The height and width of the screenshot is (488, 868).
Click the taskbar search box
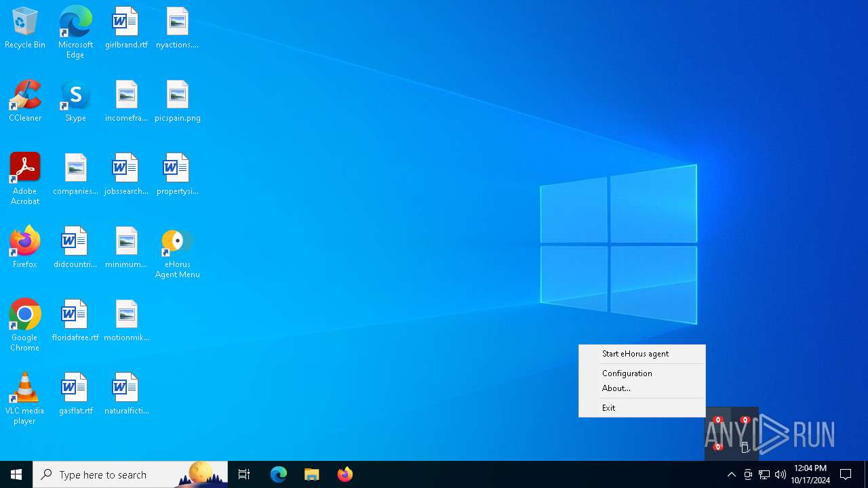(130, 474)
